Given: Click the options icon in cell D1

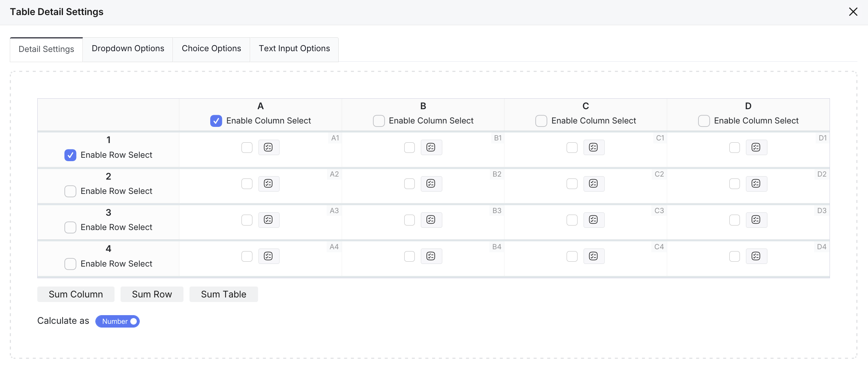Looking at the screenshot, I should click(x=756, y=147).
